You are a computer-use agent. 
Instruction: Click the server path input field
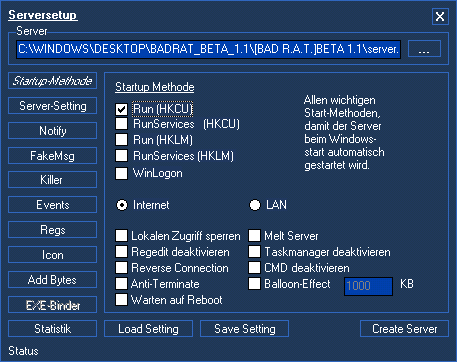[x=208, y=49]
